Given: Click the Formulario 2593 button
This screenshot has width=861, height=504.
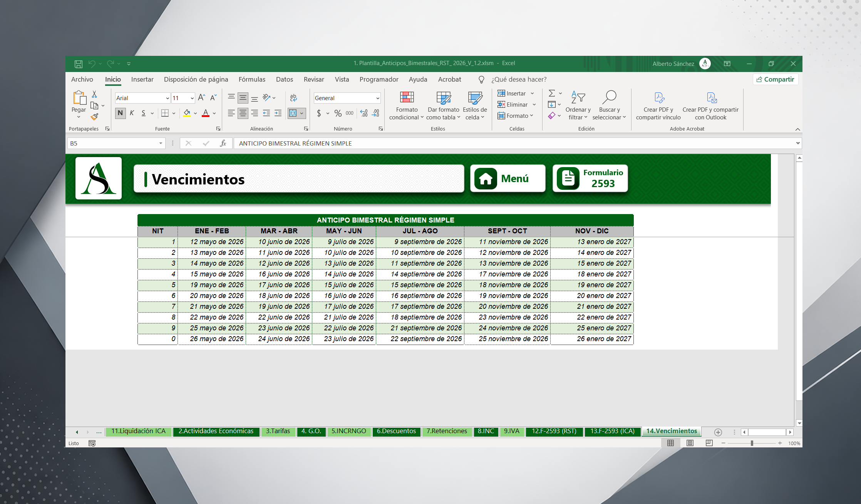Looking at the screenshot, I should (x=590, y=179).
